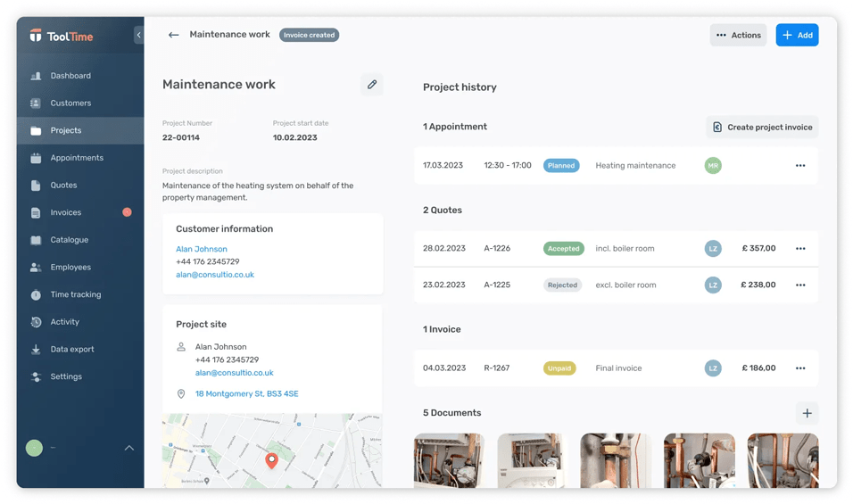Open address 18 Montgomery St, BS3 4SE
The width and height of the screenshot is (853, 504).
pos(247,393)
